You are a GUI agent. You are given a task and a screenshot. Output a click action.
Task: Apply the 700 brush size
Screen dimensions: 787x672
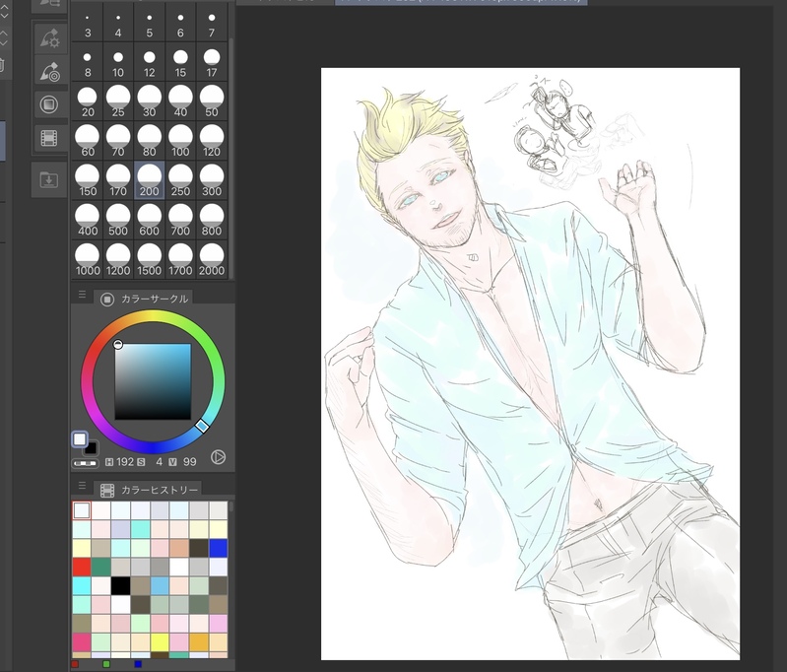[x=180, y=220]
